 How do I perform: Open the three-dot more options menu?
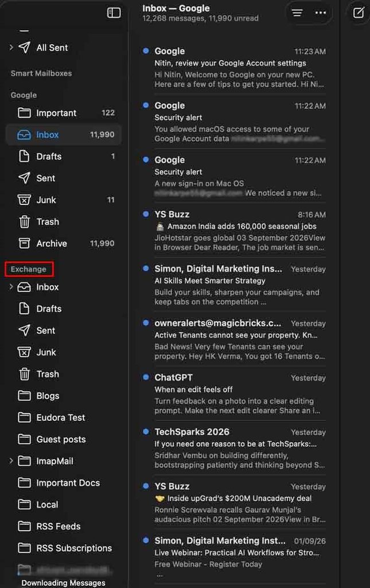click(x=321, y=13)
